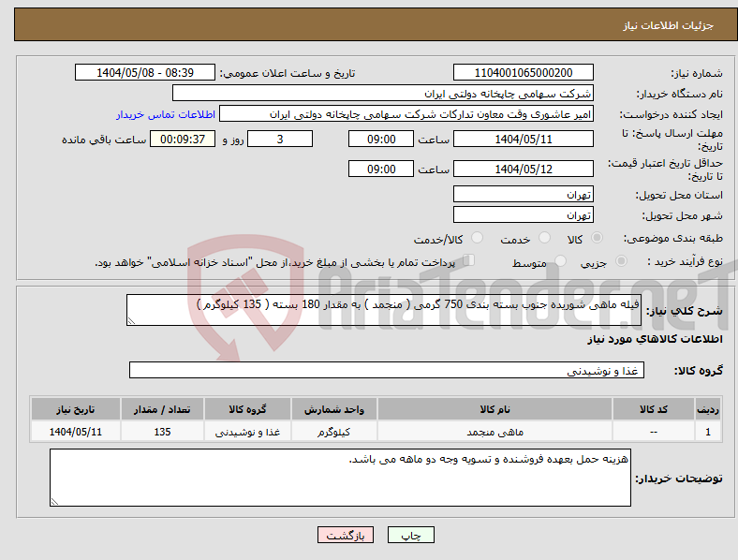Click the واحد شمارش column header
This screenshot has width=738, height=560.
pos(334,409)
